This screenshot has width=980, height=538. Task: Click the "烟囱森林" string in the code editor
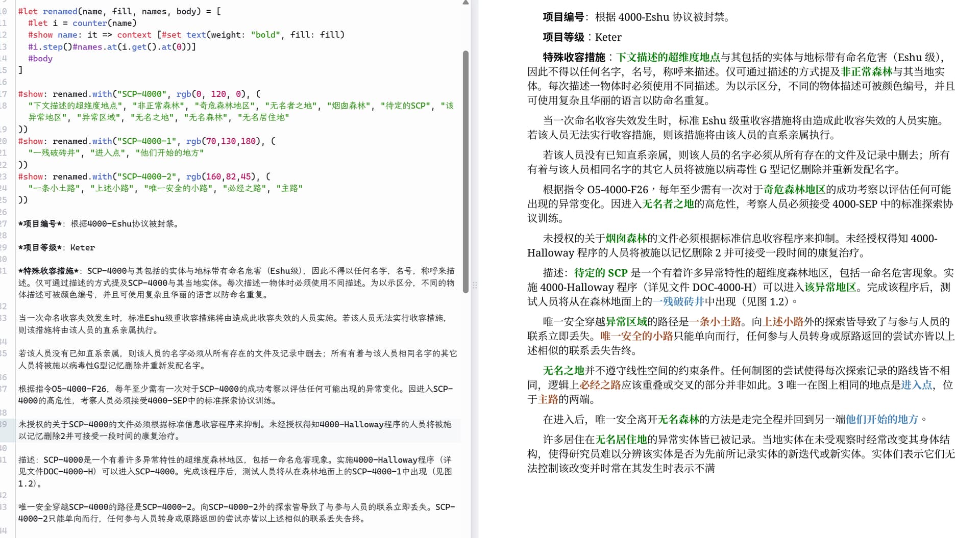(x=349, y=106)
